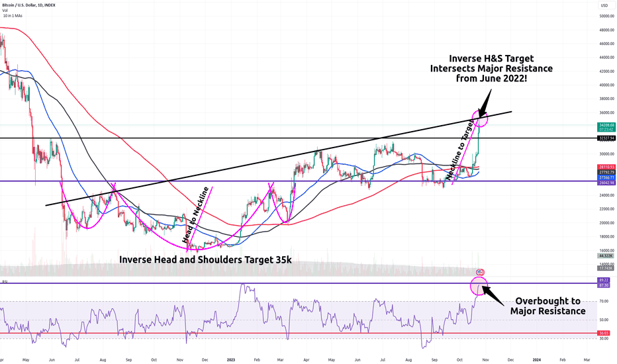Click the black line price tag 32327.94
617x364 pixels.
(606, 138)
